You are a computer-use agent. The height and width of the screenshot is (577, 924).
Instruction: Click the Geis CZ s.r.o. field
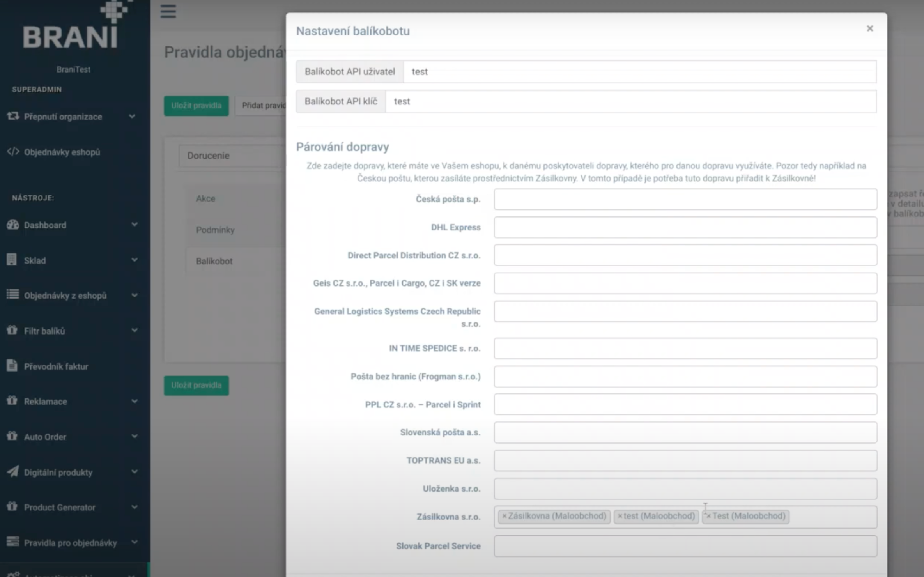pos(685,283)
